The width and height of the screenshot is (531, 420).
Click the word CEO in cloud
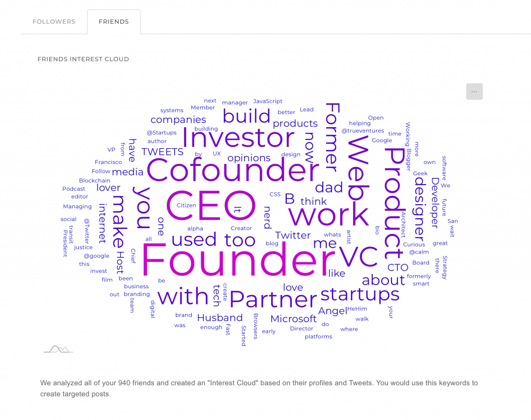point(211,206)
